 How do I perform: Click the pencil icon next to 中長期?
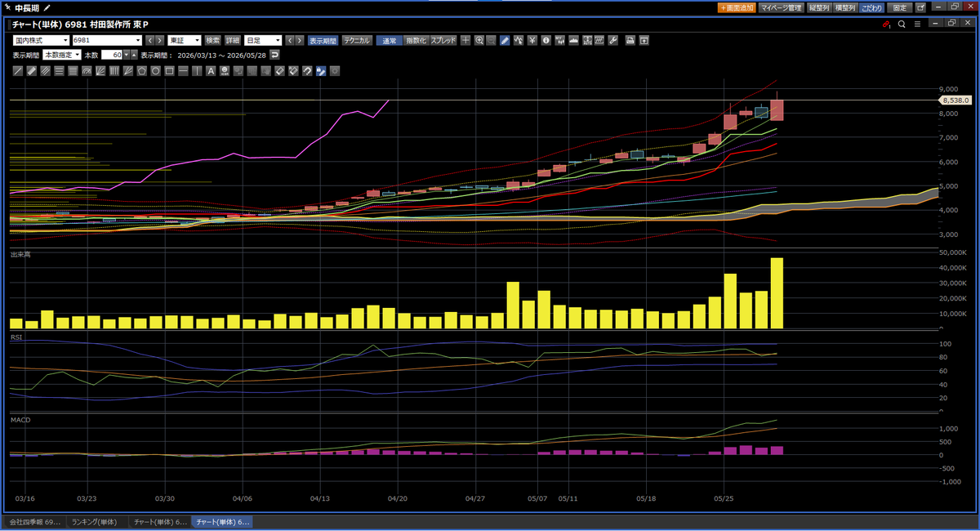click(x=47, y=7)
